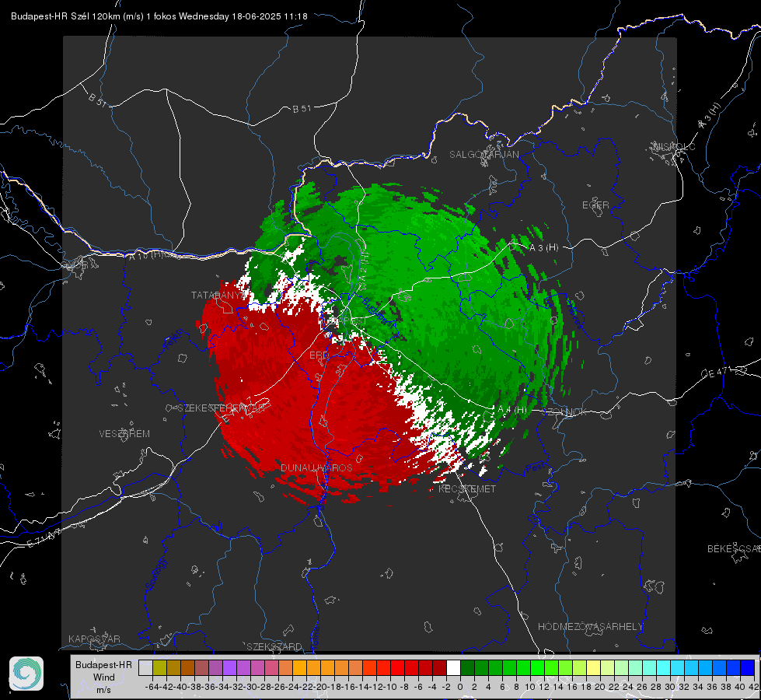Image resolution: width=761 pixels, height=700 pixels.
Task: Click the swirl logo icon beside the legend
Action: [26, 674]
